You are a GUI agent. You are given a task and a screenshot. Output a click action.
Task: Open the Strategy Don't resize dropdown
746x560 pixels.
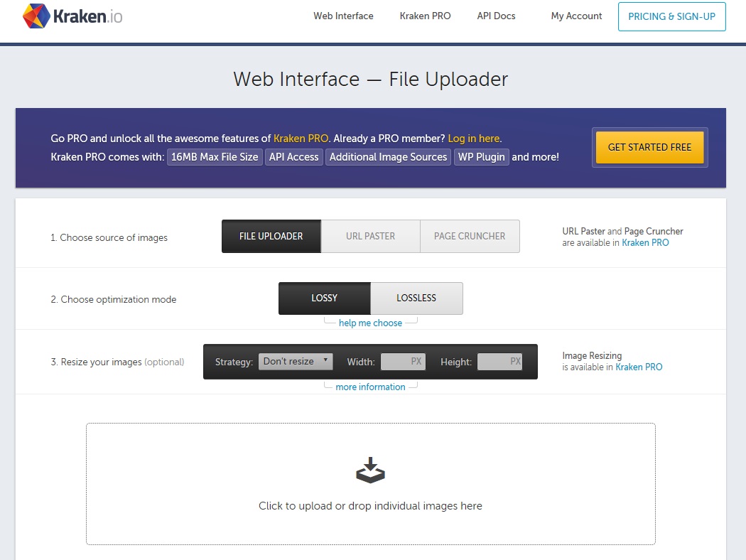(296, 362)
